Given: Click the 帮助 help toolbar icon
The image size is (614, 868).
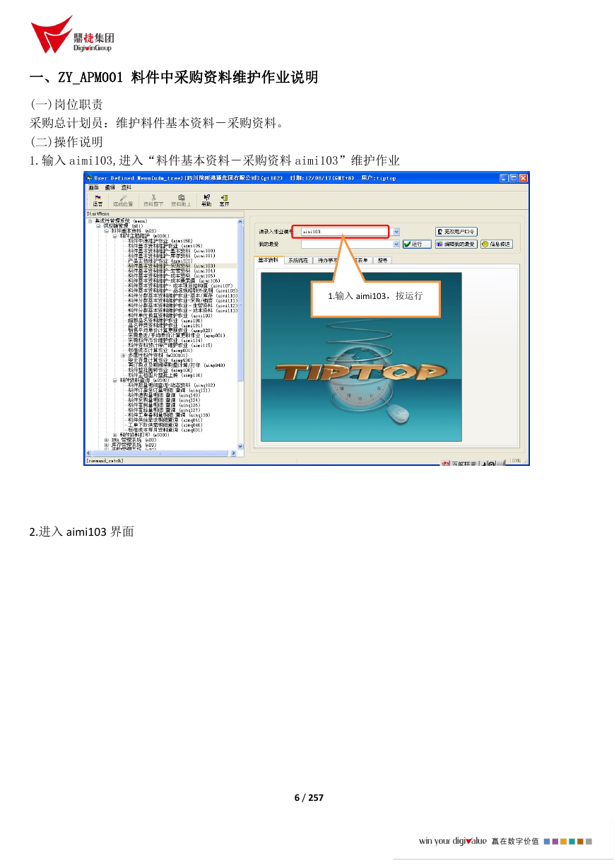Looking at the screenshot, I should tap(206, 200).
